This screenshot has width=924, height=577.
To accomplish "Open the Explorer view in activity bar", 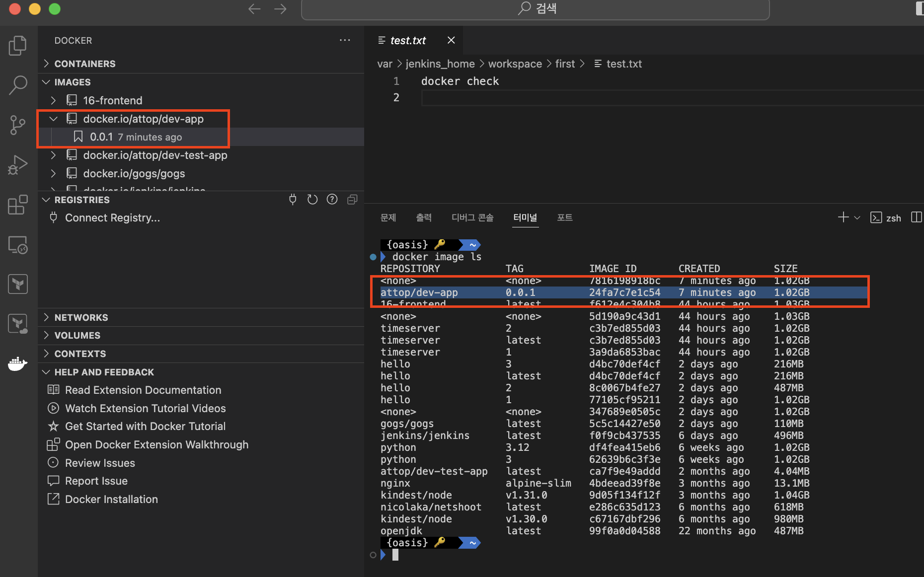I will click(18, 46).
